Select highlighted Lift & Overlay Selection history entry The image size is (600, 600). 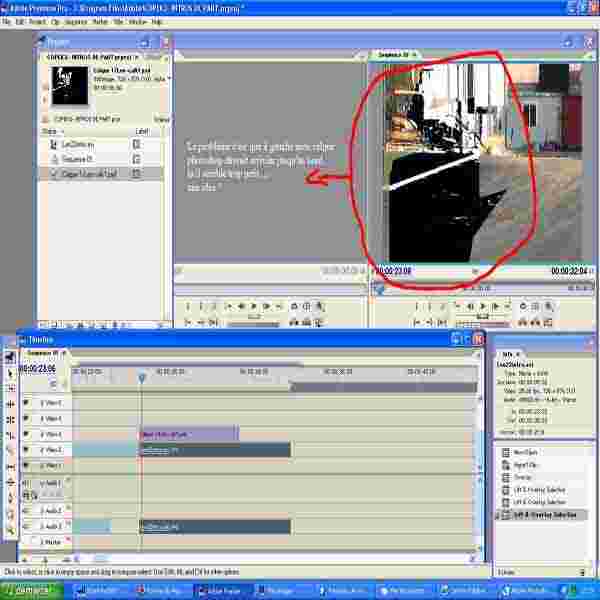[541, 515]
